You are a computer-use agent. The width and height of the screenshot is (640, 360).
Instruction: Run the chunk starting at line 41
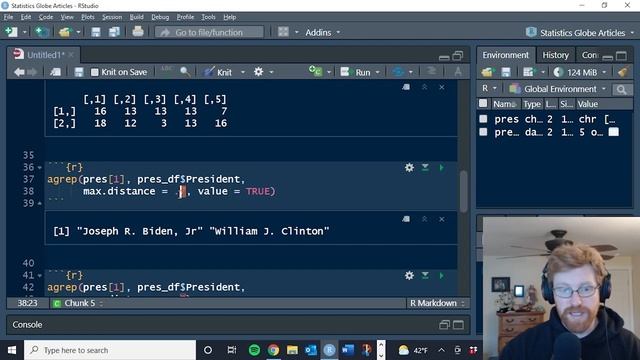pyautogui.click(x=442, y=276)
